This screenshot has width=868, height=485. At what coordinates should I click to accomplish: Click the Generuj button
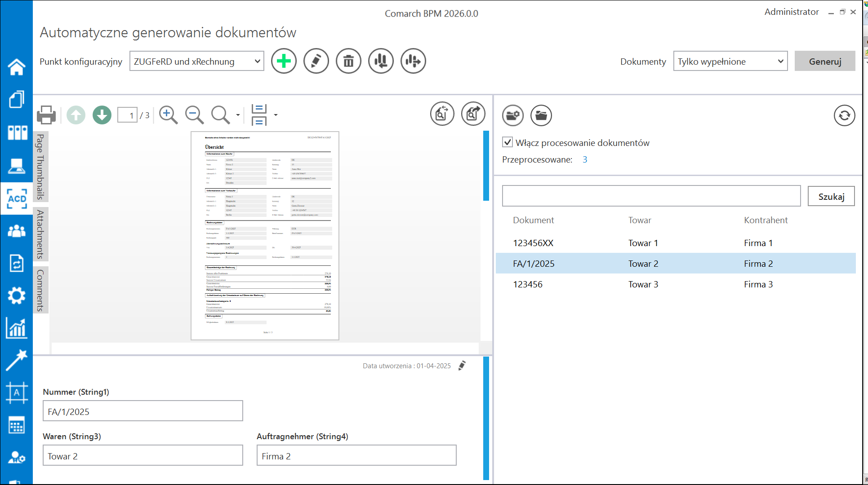[x=825, y=61]
